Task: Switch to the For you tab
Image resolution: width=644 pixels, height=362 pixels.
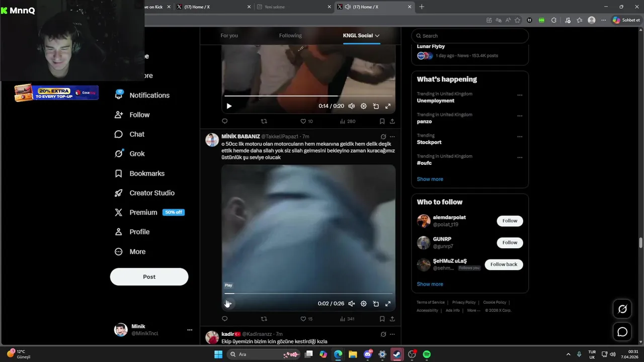Action: (229, 36)
